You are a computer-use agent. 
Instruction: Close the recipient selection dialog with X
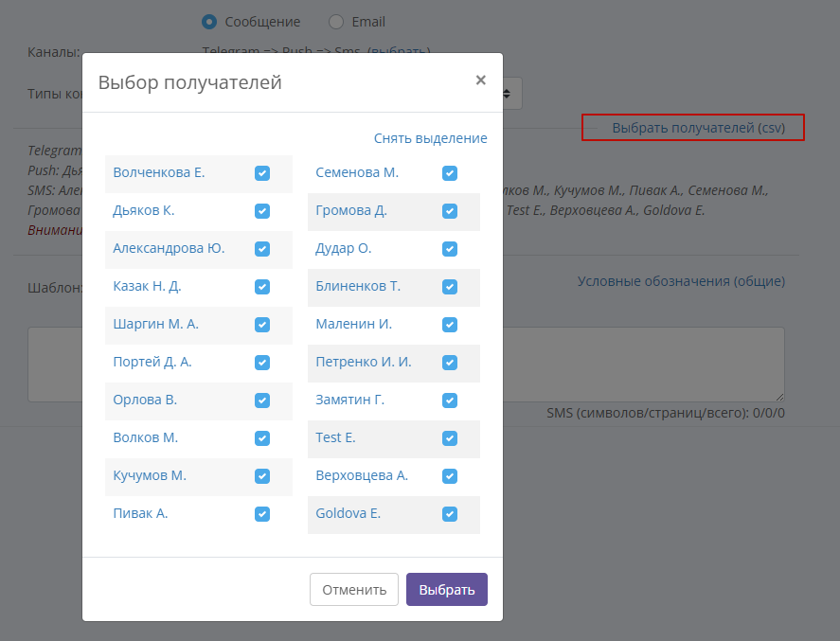coord(480,80)
